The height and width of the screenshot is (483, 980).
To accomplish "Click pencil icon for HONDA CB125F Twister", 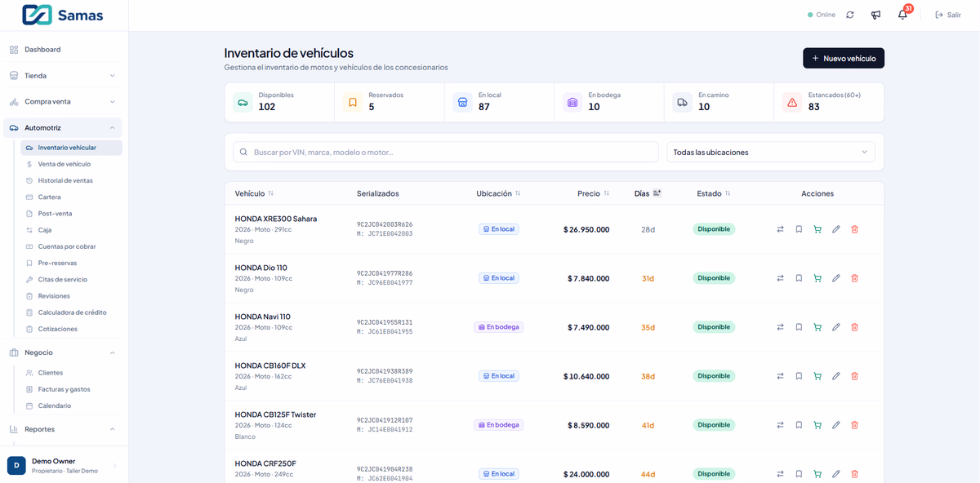I will point(836,425).
